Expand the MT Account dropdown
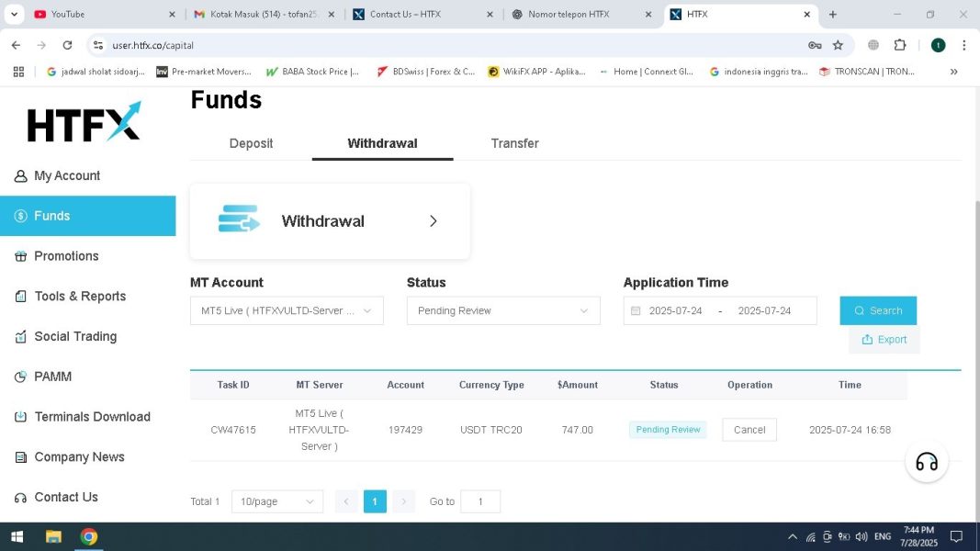This screenshot has height=551, width=980. tap(287, 311)
